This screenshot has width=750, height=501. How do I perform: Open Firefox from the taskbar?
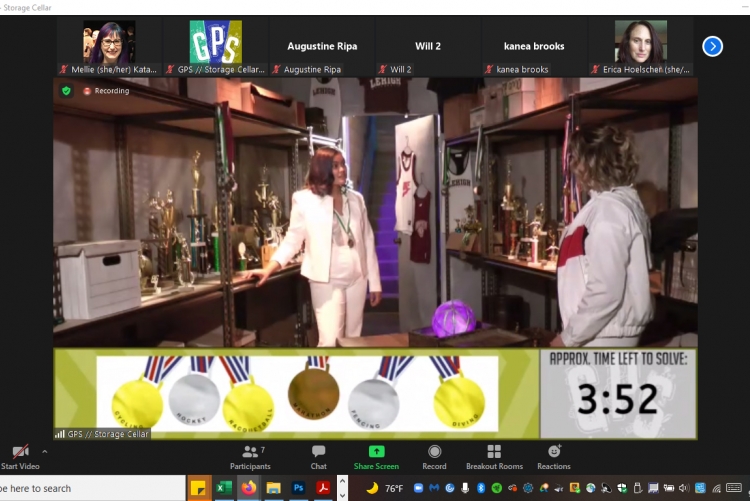coord(248,488)
